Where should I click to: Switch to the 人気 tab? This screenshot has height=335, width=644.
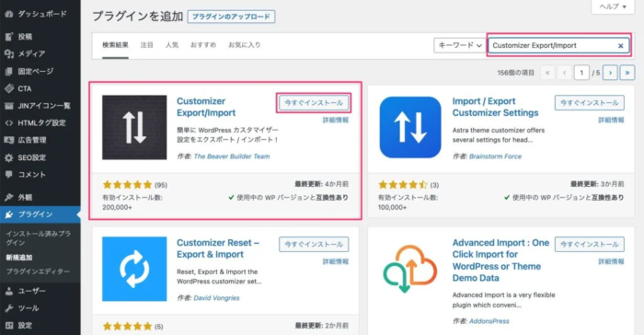[x=172, y=45]
